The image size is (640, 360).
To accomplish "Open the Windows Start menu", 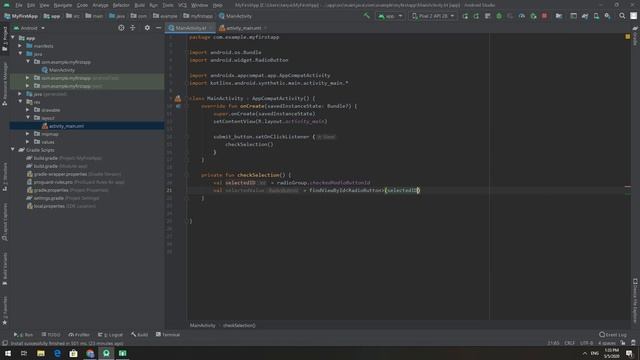I will pyautogui.click(x=8, y=353).
